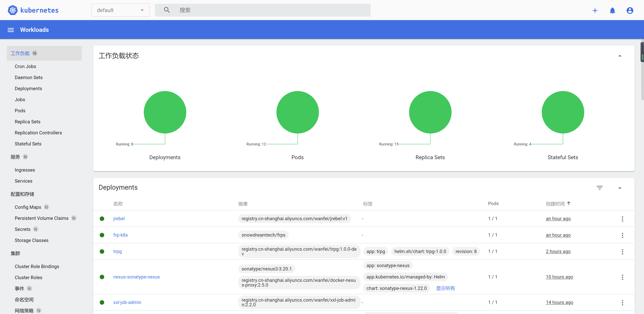Click the search magnifier icon

tap(167, 10)
